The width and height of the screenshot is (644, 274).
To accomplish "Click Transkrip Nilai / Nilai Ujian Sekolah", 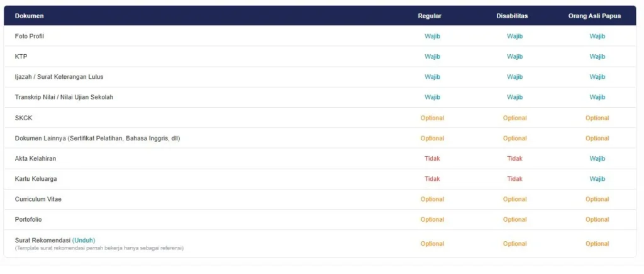I will tap(64, 98).
